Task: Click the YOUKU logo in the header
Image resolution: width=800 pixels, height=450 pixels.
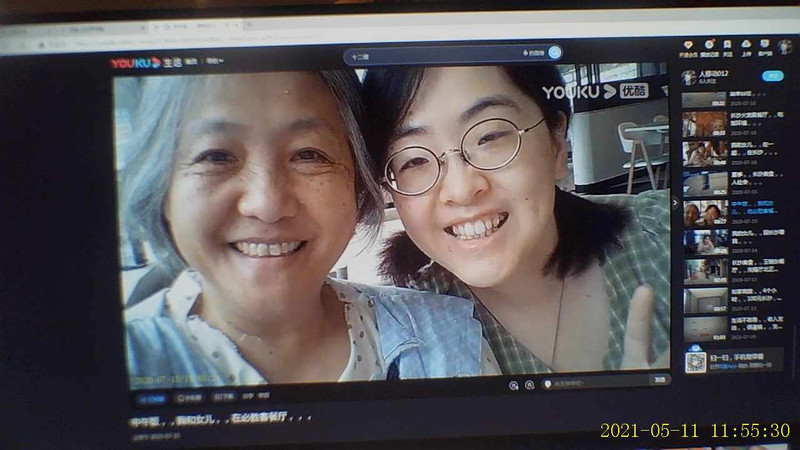Action: [x=135, y=63]
